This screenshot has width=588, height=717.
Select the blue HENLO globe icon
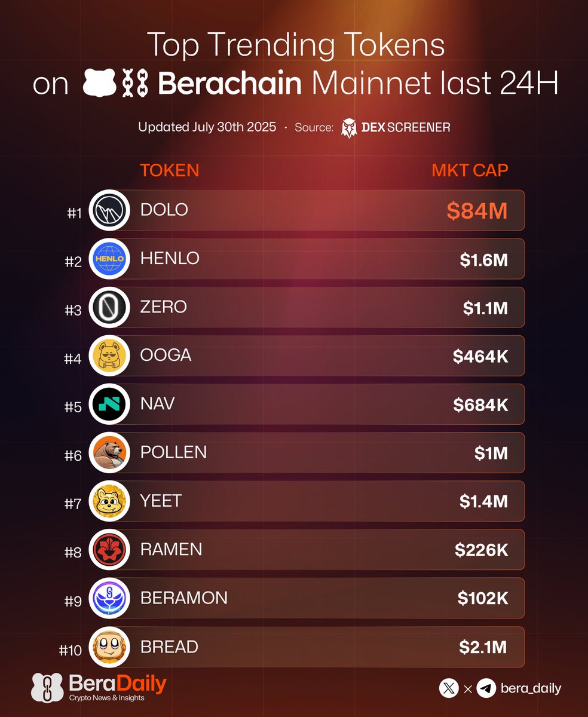pyautogui.click(x=109, y=259)
